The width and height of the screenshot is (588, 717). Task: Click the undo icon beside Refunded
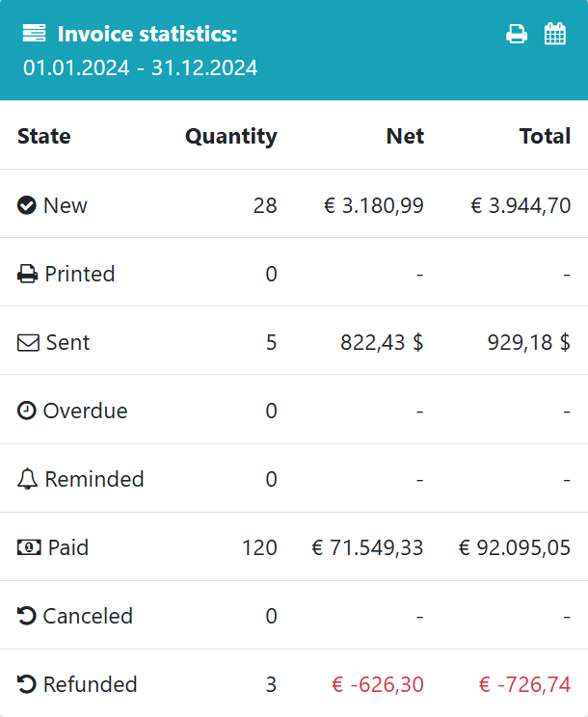coord(27,684)
